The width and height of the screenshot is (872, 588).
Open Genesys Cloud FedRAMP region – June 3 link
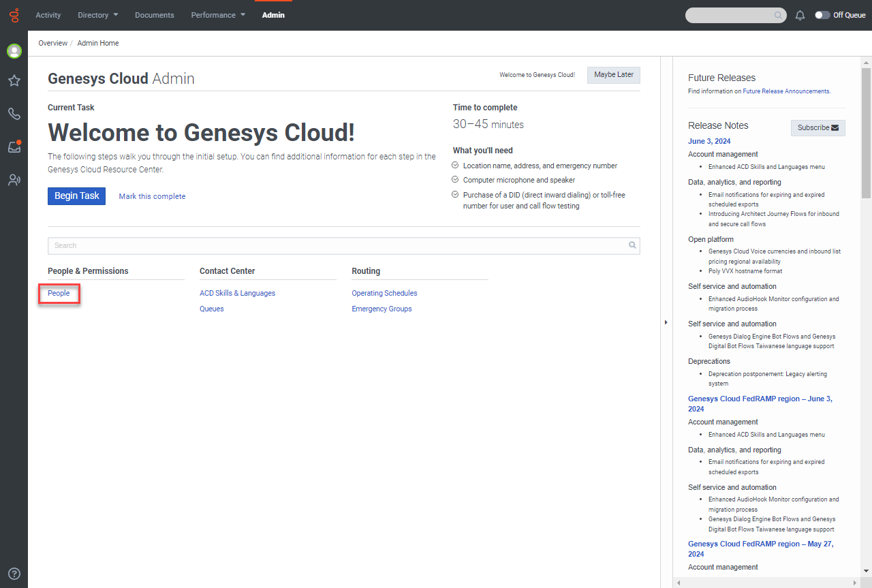point(760,403)
